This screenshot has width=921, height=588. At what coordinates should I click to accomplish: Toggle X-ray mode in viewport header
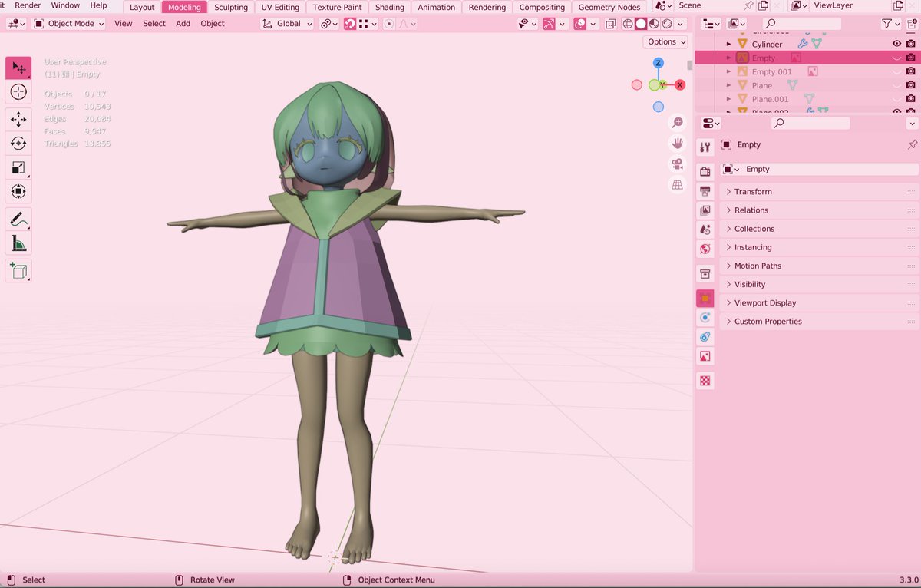610,24
